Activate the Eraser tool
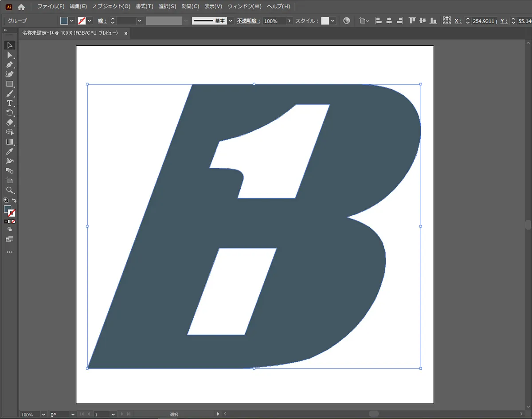Viewport: 532px width, 419px height. coord(9,123)
